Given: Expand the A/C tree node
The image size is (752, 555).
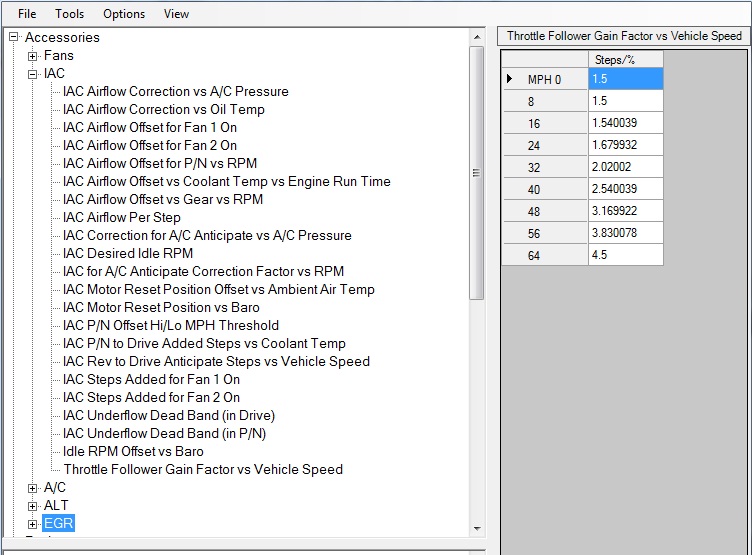Looking at the screenshot, I should coord(33,488).
